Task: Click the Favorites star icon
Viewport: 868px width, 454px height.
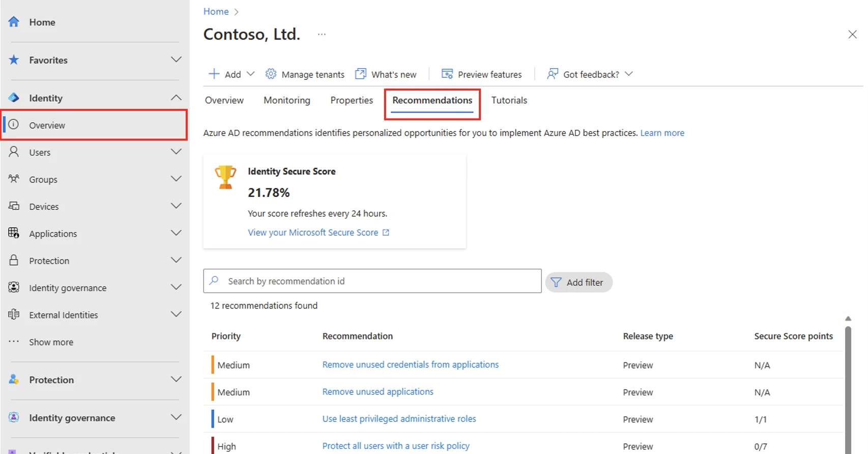Action: (x=14, y=60)
